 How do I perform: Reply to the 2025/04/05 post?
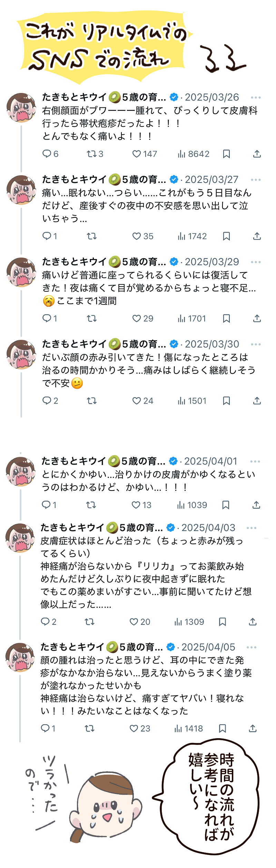[x=45, y=729]
